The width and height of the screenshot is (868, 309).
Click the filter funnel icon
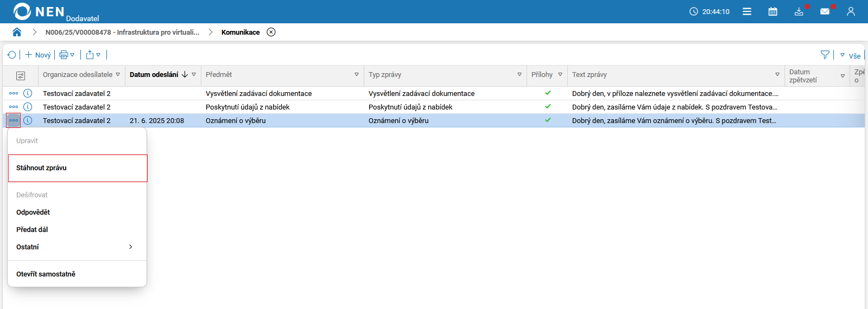click(825, 55)
